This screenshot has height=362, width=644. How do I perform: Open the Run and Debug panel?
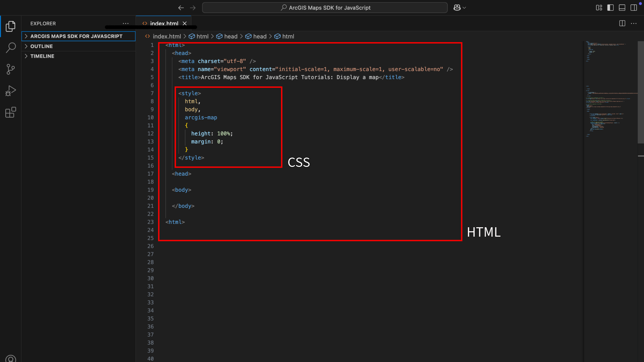tap(10, 90)
